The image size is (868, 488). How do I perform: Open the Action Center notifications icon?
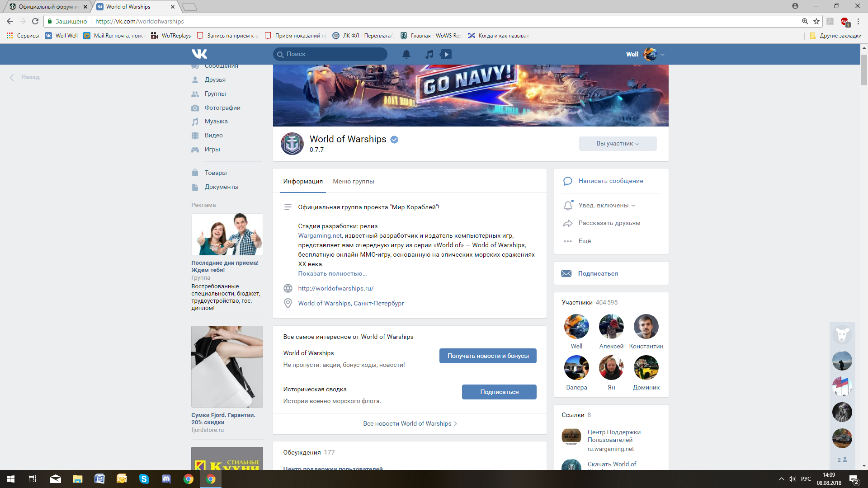click(x=854, y=479)
